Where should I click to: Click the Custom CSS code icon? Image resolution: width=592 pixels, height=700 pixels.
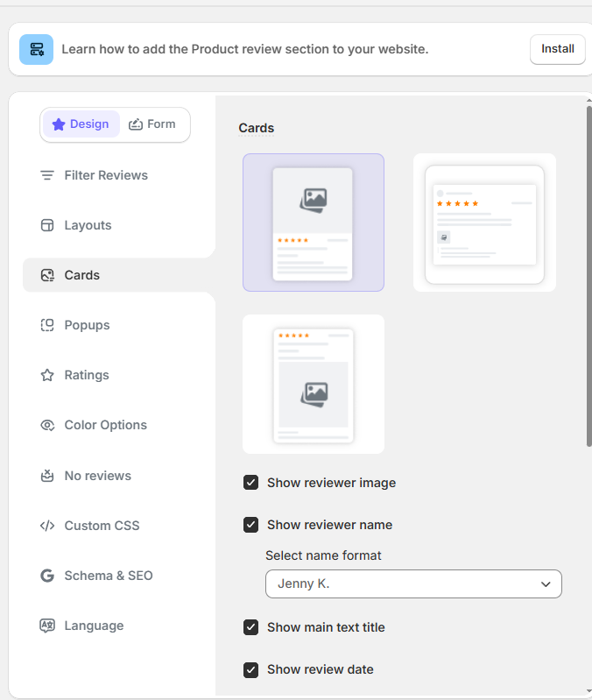[x=47, y=526]
